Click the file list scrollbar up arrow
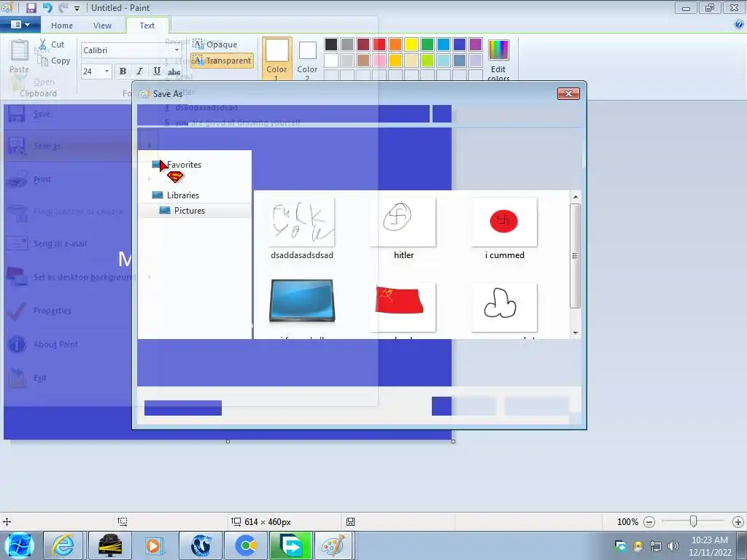This screenshot has height=560, width=747. tap(576, 197)
